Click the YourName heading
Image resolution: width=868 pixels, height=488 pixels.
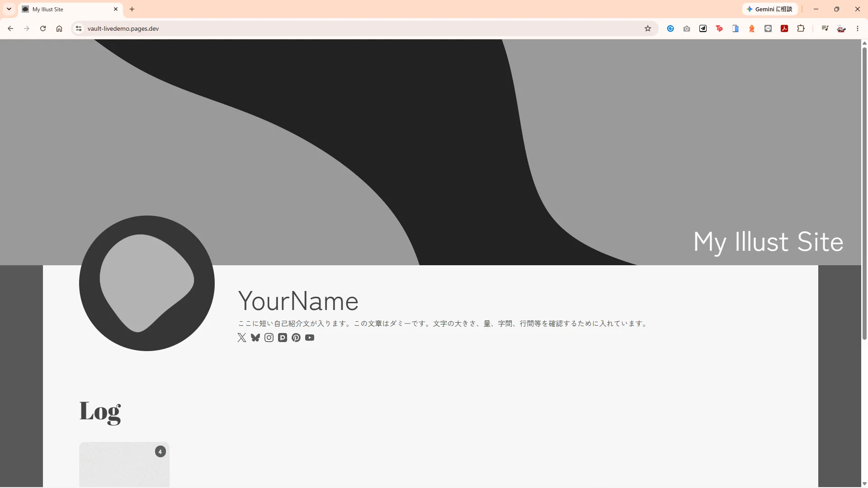coord(298,301)
